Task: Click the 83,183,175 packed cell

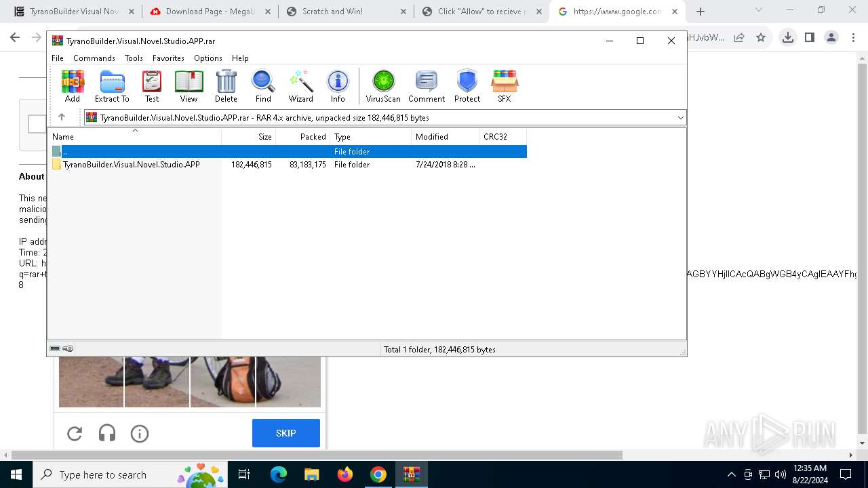Action: (x=308, y=165)
